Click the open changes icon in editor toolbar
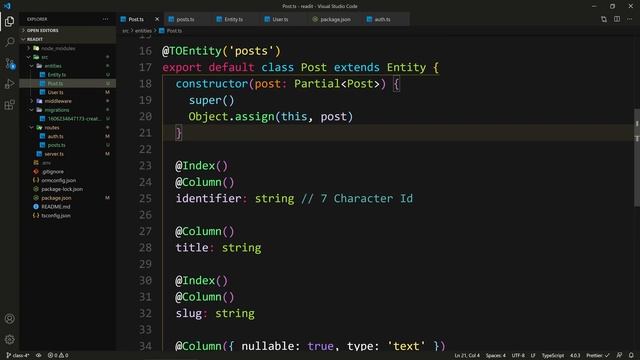This screenshot has height=360, width=640. pyautogui.click(x=604, y=19)
